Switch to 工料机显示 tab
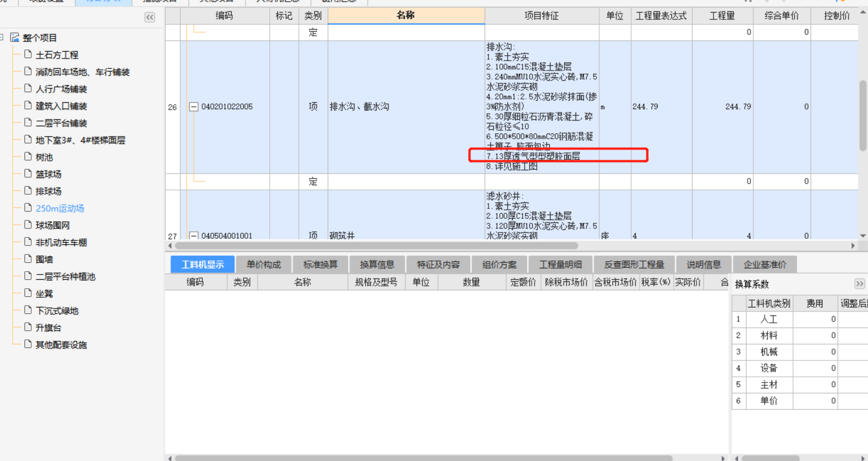Screen dimensions: 868x461 pos(203,264)
